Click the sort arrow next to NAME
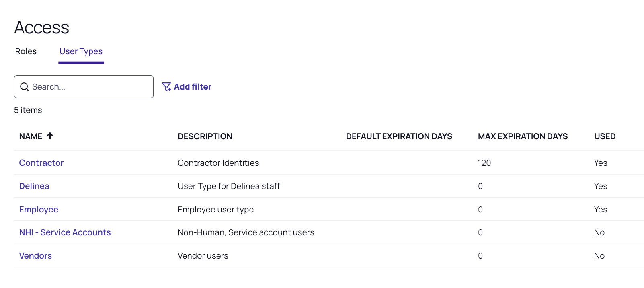This screenshot has height=288, width=644. (50, 136)
